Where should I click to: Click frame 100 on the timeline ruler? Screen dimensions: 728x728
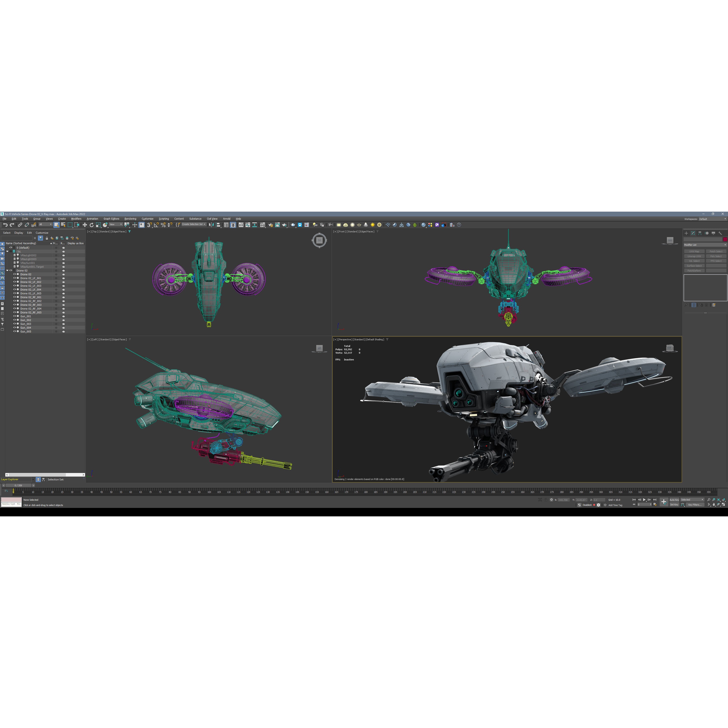coord(209,491)
